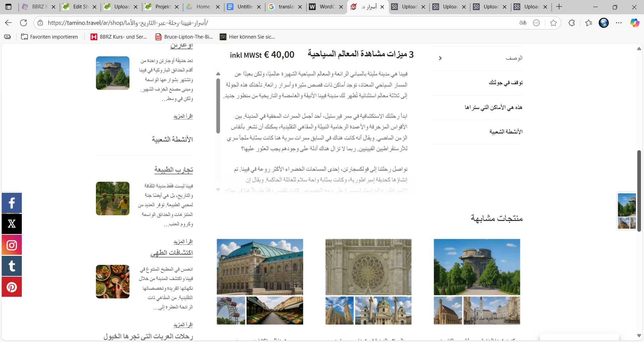Screen dimensions: 644x342
Task: Expand the الوصف section chevron
Action: pyautogui.click(x=440, y=58)
